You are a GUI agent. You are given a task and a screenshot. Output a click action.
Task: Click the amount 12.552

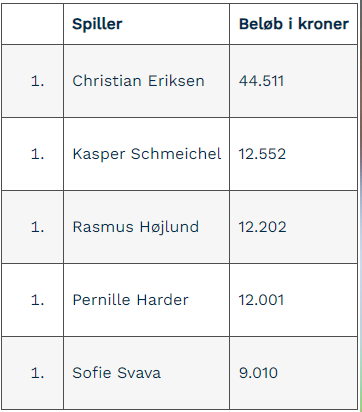click(x=262, y=154)
